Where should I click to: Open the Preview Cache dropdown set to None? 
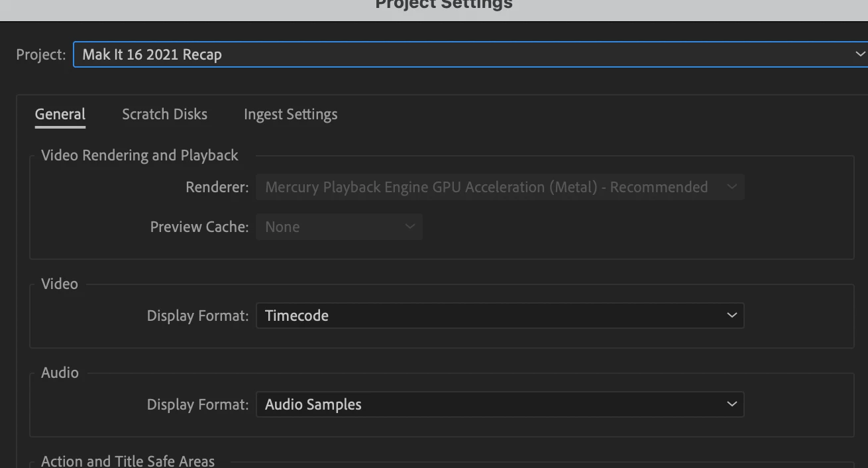tap(331, 227)
